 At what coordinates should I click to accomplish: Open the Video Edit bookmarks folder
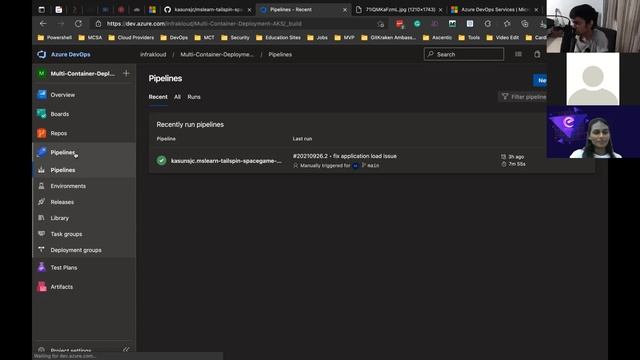503,38
